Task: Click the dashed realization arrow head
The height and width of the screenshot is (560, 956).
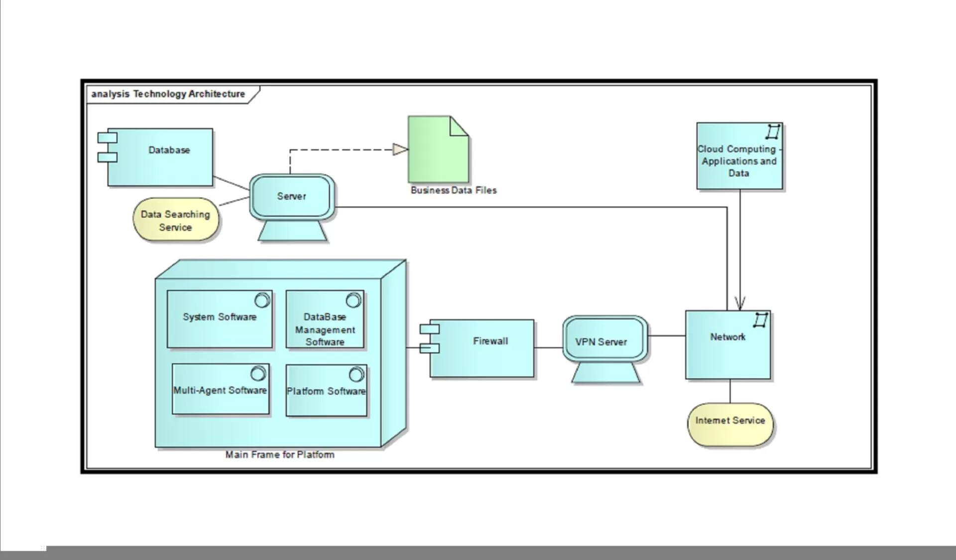Action: (400, 149)
